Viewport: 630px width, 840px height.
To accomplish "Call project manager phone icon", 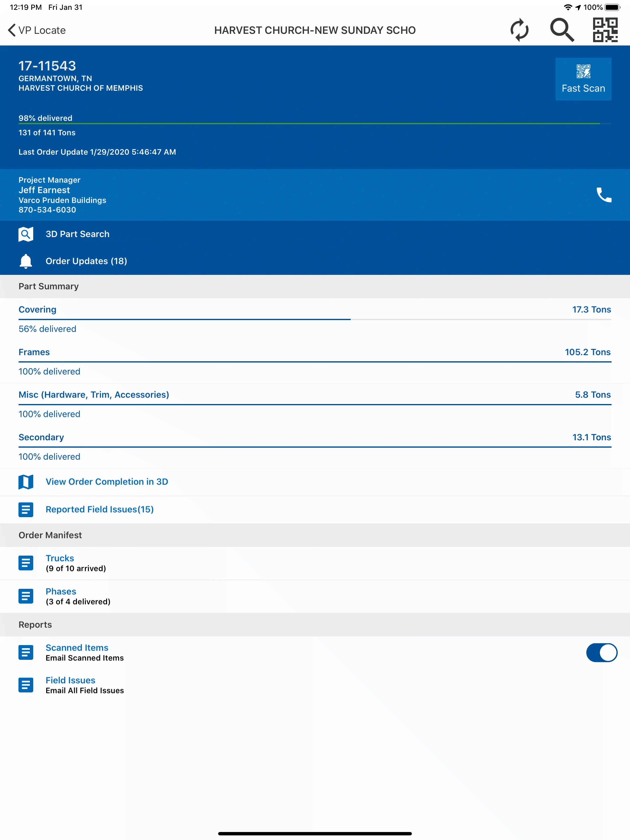I will click(604, 195).
